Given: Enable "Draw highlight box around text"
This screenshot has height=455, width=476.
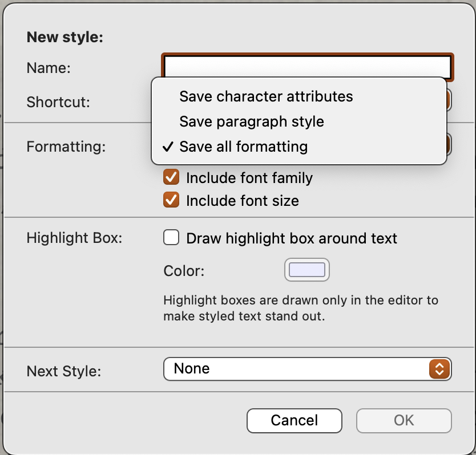Looking at the screenshot, I should click(x=171, y=238).
